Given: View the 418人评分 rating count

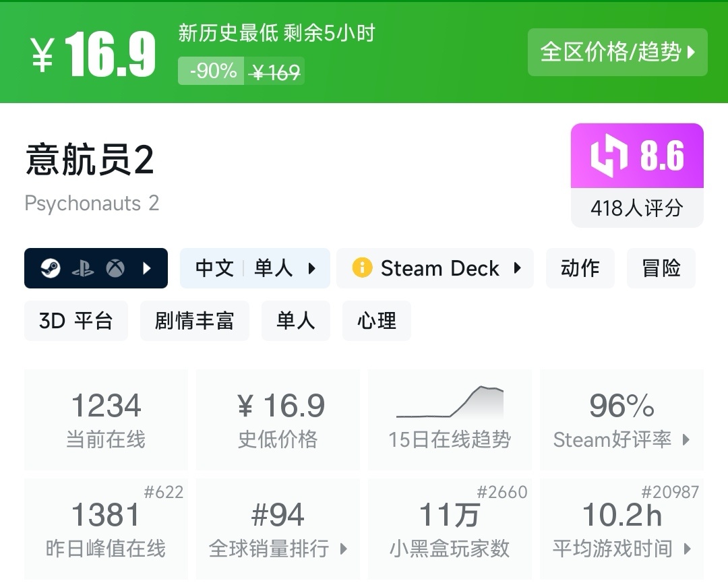Looking at the screenshot, I should click(636, 208).
